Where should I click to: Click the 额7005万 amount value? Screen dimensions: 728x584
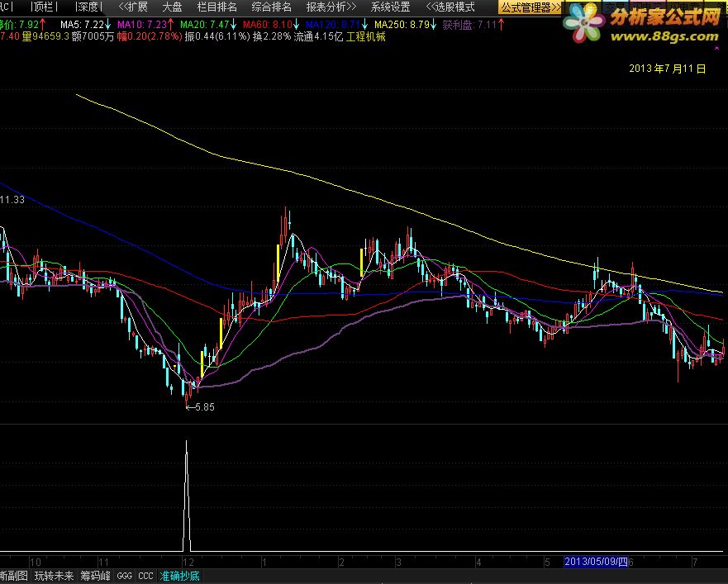[93, 36]
